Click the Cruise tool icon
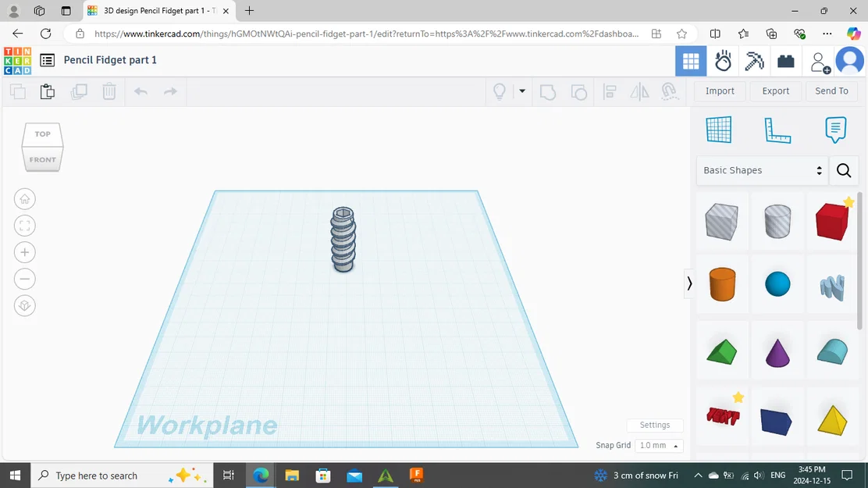The width and height of the screenshot is (868, 488). pyautogui.click(x=670, y=91)
